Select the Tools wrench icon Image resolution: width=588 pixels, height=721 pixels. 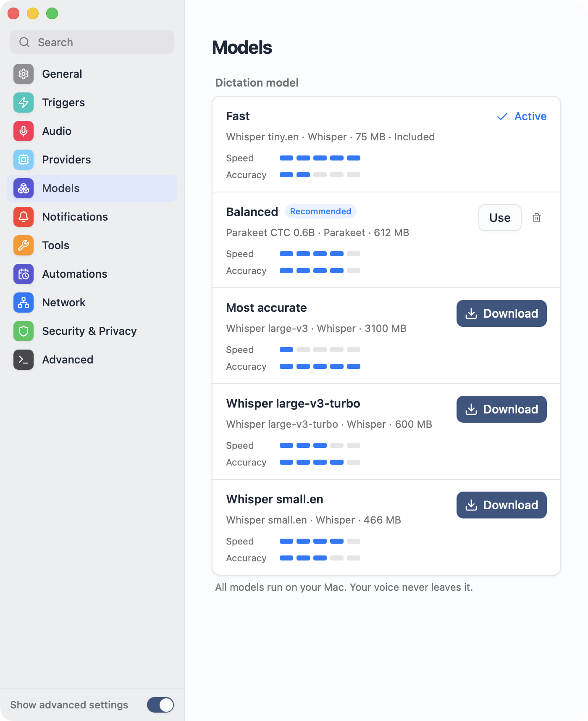tap(24, 245)
